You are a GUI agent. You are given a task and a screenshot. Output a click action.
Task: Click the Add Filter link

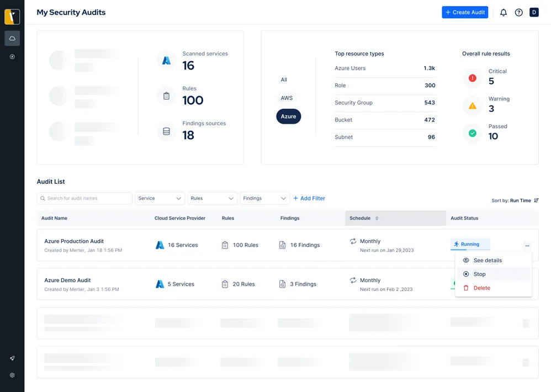tap(309, 198)
